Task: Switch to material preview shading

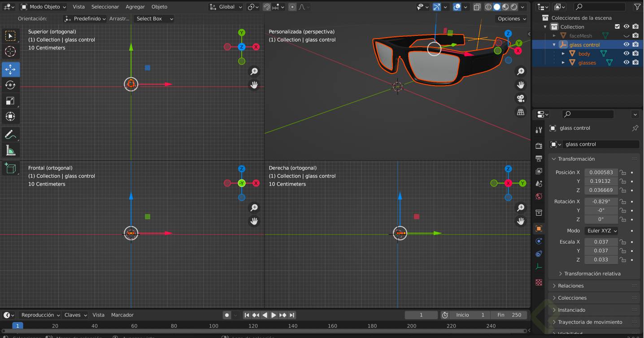Action: tap(505, 7)
